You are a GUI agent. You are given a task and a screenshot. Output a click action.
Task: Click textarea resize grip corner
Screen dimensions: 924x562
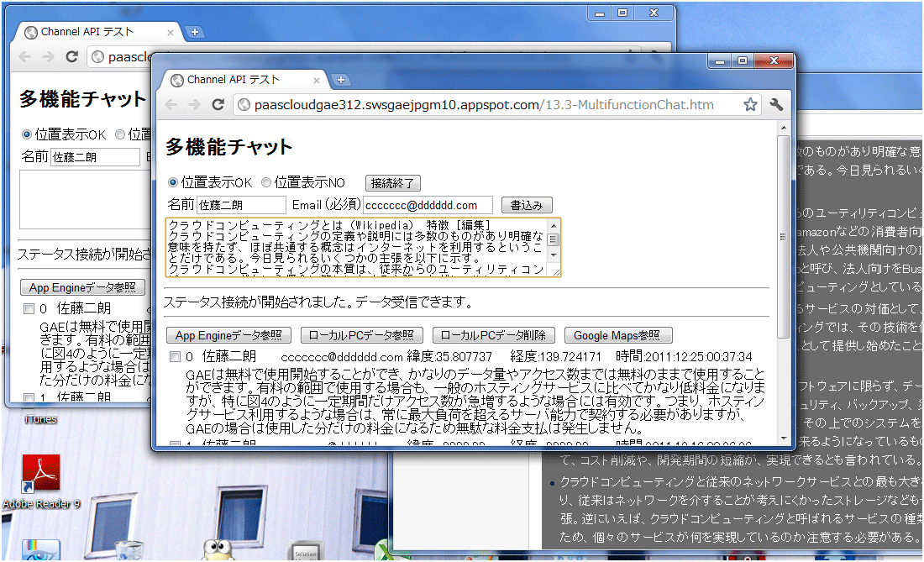tap(556, 272)
